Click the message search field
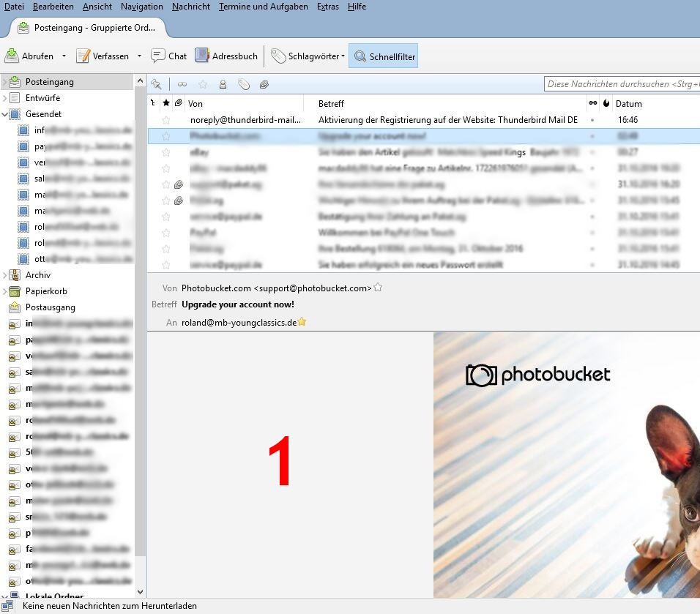 click(x=622, y=84)
